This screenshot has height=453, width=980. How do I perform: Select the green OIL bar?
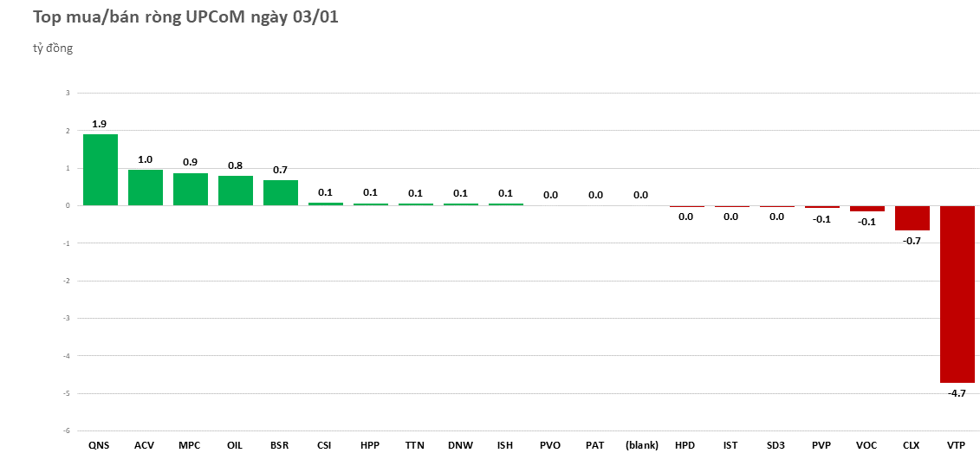(235, 191)
